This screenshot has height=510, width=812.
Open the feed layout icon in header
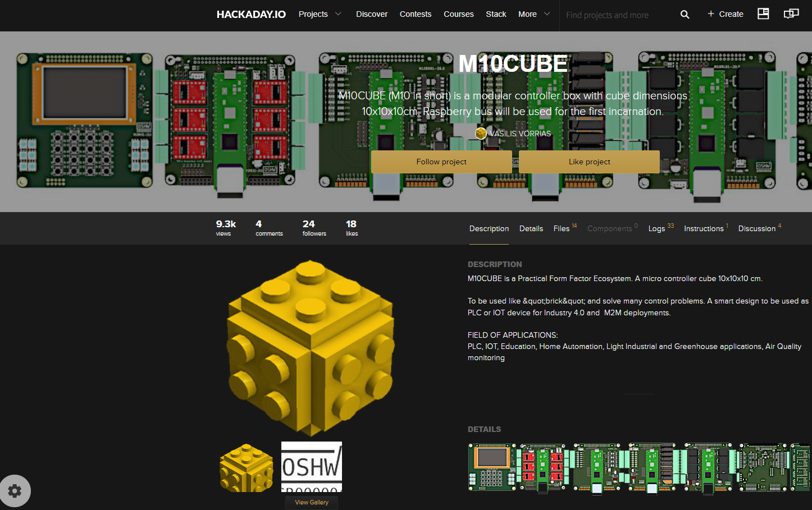pyautogui.click(x=763, y=14)
